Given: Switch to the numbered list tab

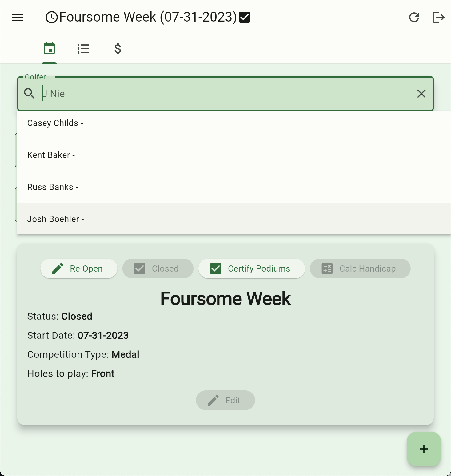Looking at the screenshot, I should 83,49.
